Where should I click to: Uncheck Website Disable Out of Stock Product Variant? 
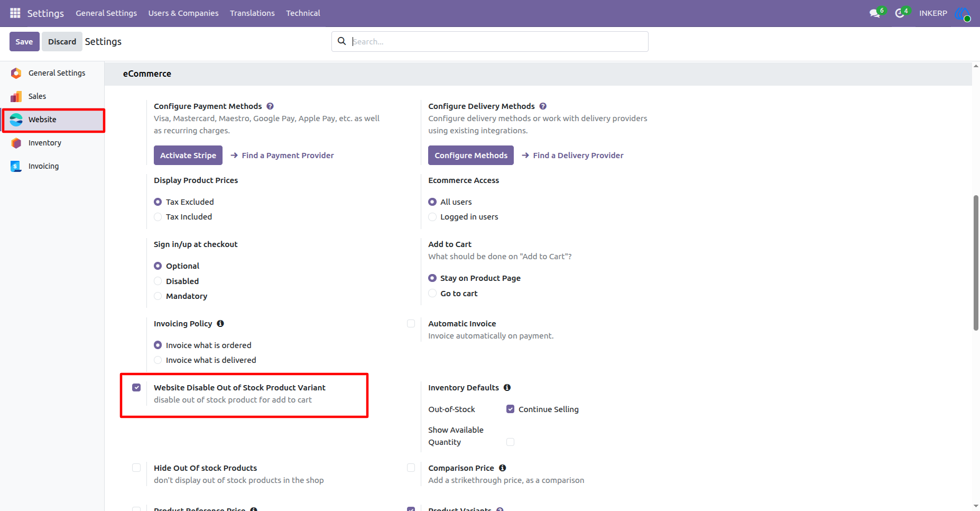click(x=136, y=388)
